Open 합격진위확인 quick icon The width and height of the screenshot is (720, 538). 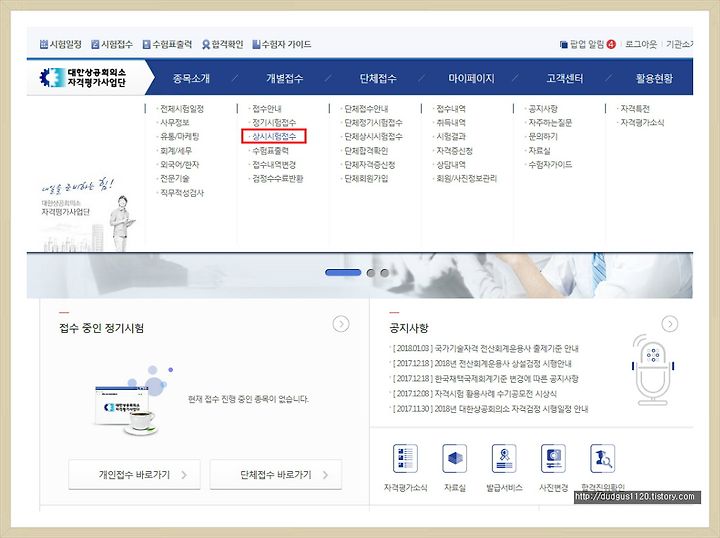(602, 467)
